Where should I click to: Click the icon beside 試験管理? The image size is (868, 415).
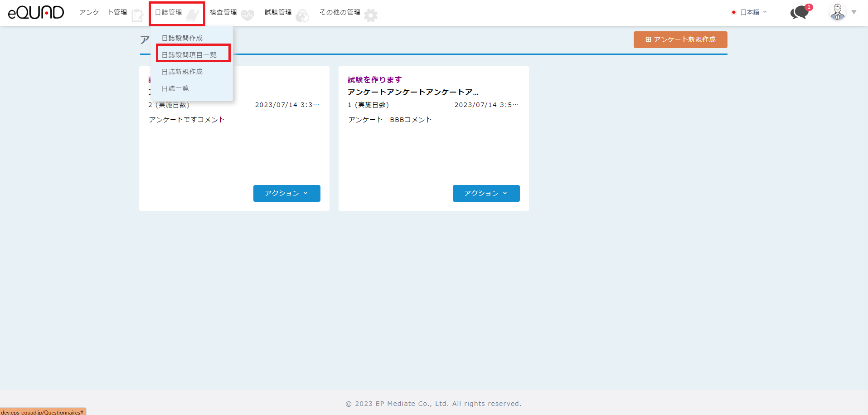[302, 15]
